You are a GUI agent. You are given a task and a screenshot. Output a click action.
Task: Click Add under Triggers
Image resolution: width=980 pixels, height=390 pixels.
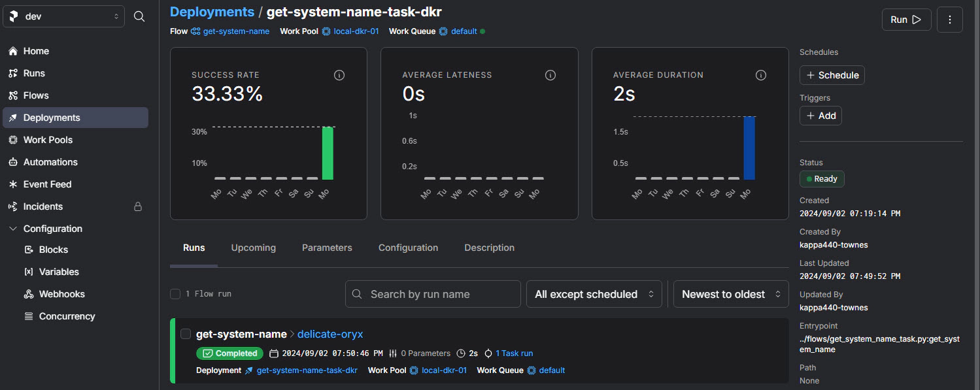[x=820, y=116]
